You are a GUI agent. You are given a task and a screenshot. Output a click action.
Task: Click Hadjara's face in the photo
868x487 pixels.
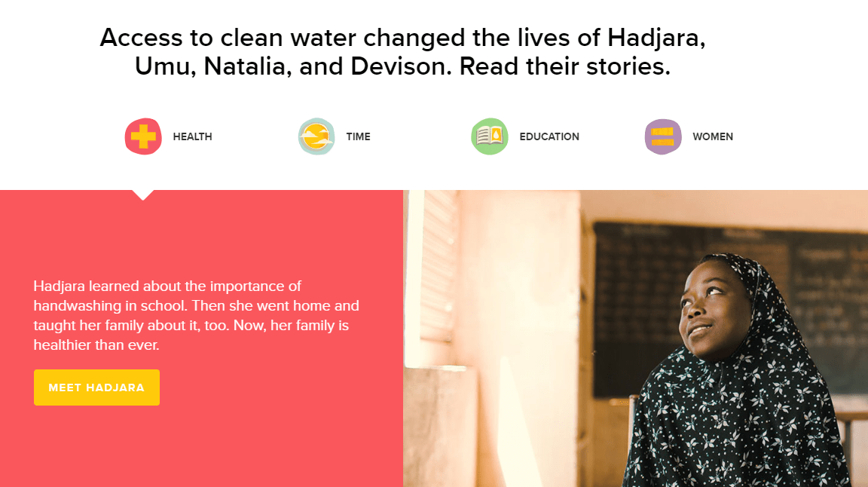[x=714, y=311]
